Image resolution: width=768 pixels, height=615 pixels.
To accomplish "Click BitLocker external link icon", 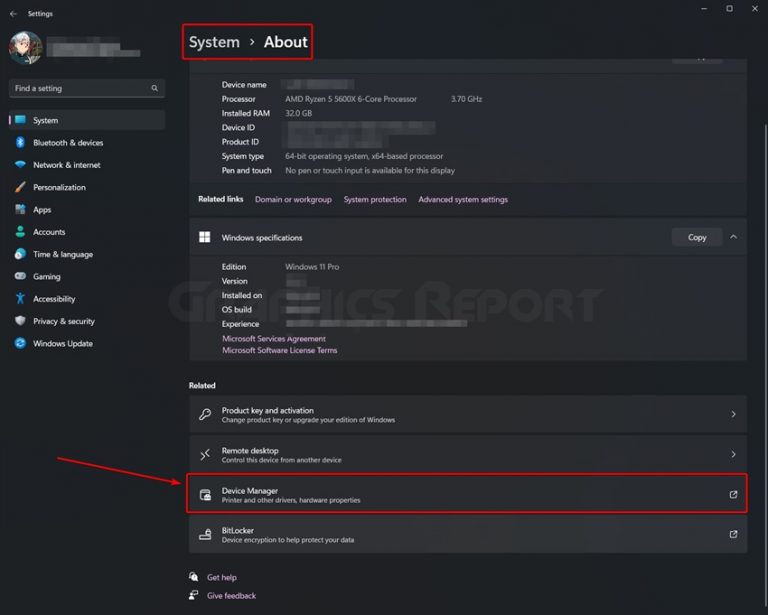I will (x=733, y=534).
